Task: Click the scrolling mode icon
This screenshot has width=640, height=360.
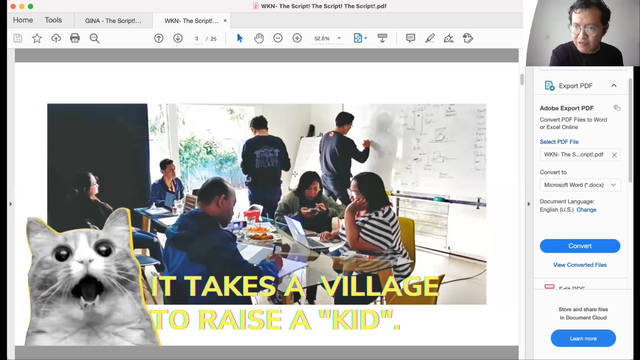Action: pos(382,38)
